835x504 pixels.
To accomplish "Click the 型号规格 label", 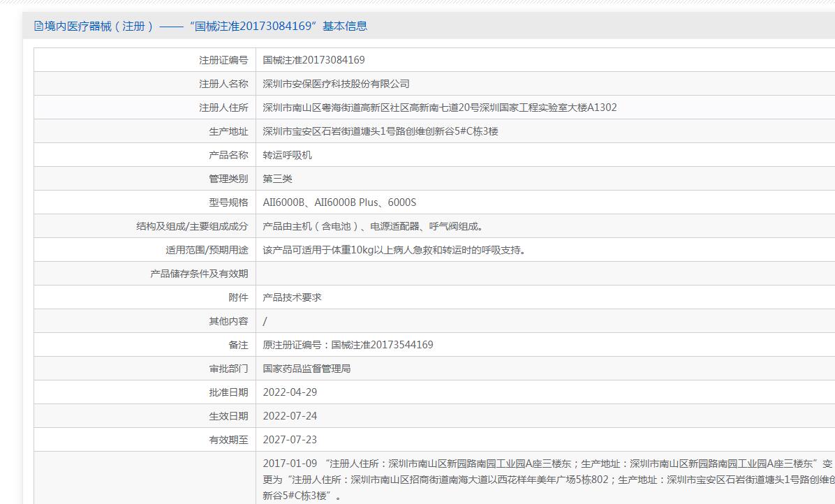I will (x=228, y=202).
